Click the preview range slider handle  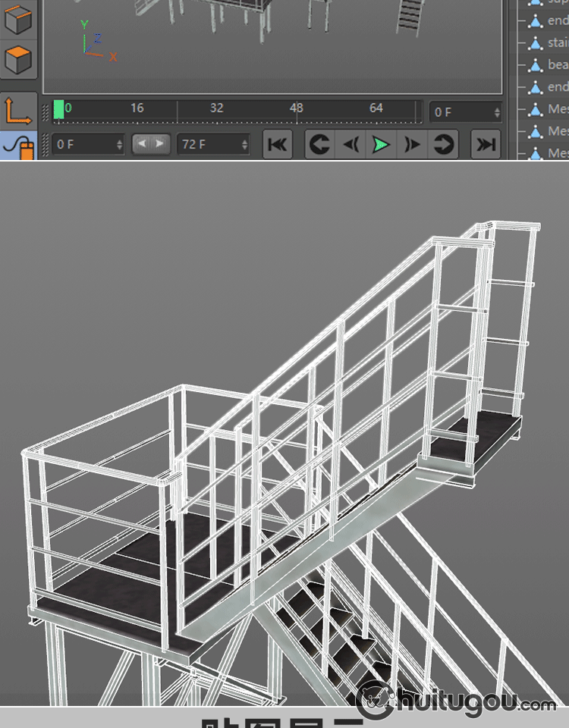point(151,144)
